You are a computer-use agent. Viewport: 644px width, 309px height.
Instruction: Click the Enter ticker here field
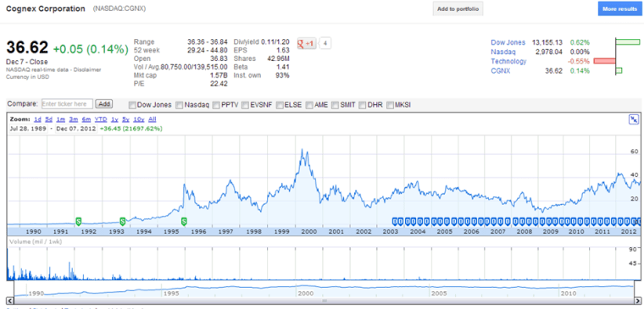coord(67,104)
